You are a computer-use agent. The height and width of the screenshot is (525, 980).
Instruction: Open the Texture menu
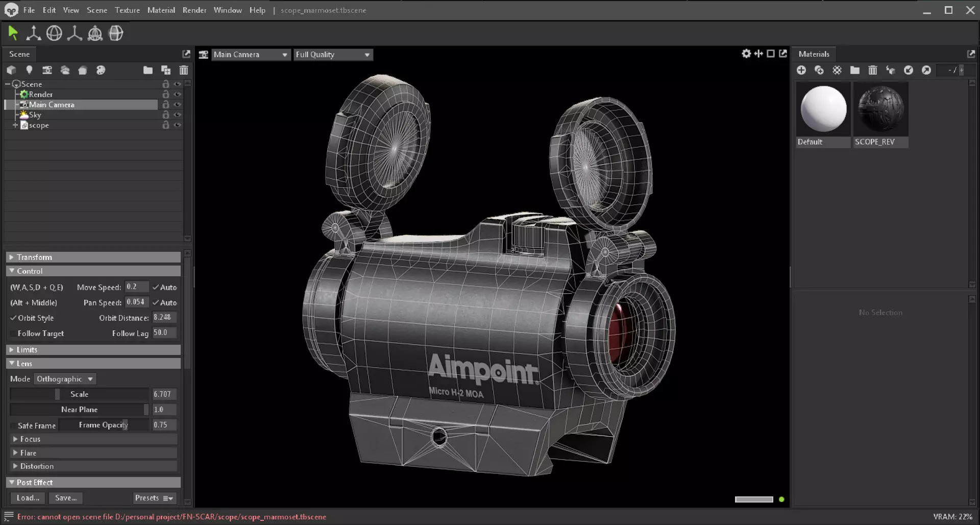[127, 10]
